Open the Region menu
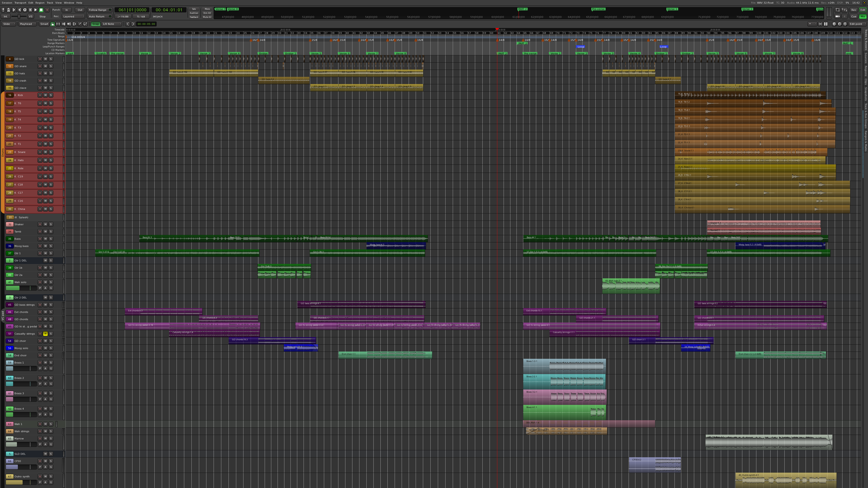 (40, 3)
